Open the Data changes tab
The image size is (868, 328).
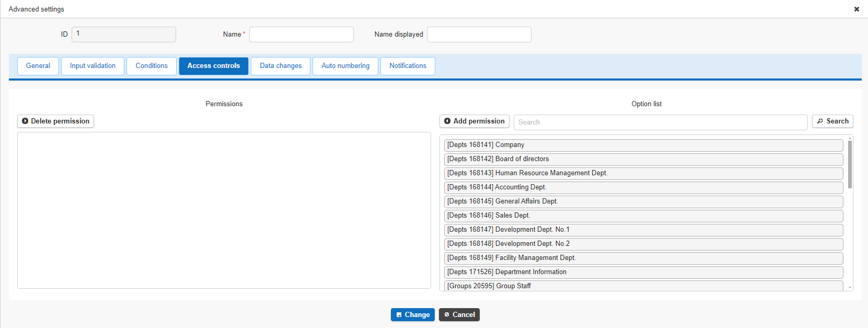pos(281,66)
